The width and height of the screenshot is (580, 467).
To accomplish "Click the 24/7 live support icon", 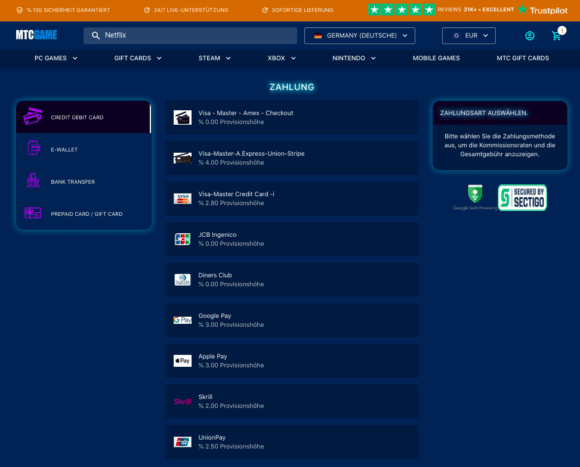I will [147, 10].
